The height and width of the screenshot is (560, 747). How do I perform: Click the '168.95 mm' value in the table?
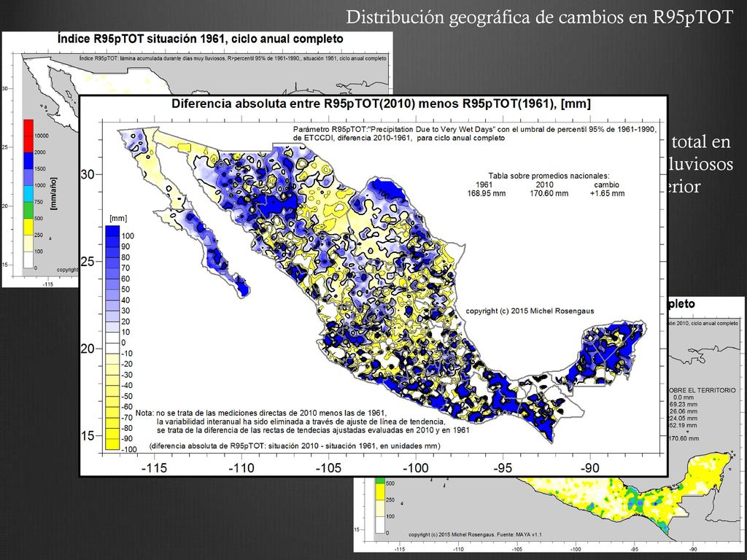click(486, 193)
